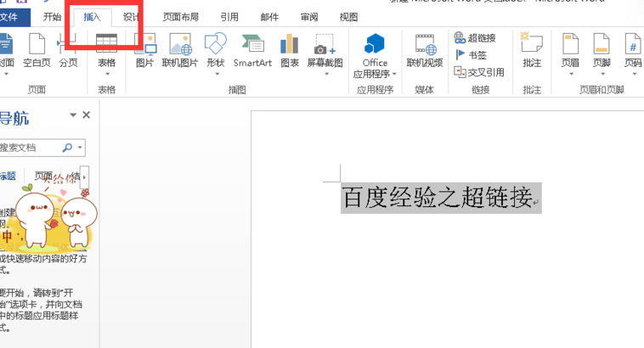Click the 超链接 hyperlink button
644x348 pixels.
click(475, 37)
